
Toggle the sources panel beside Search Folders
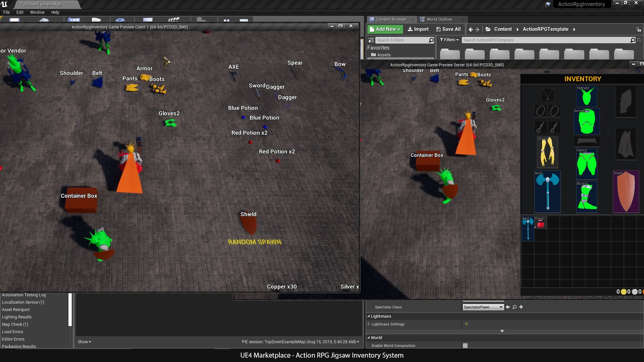pyautogui.click(x=371, y=40)
